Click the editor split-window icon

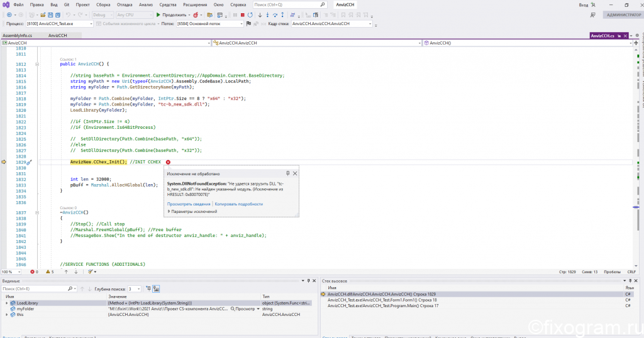tap(636, 43)
